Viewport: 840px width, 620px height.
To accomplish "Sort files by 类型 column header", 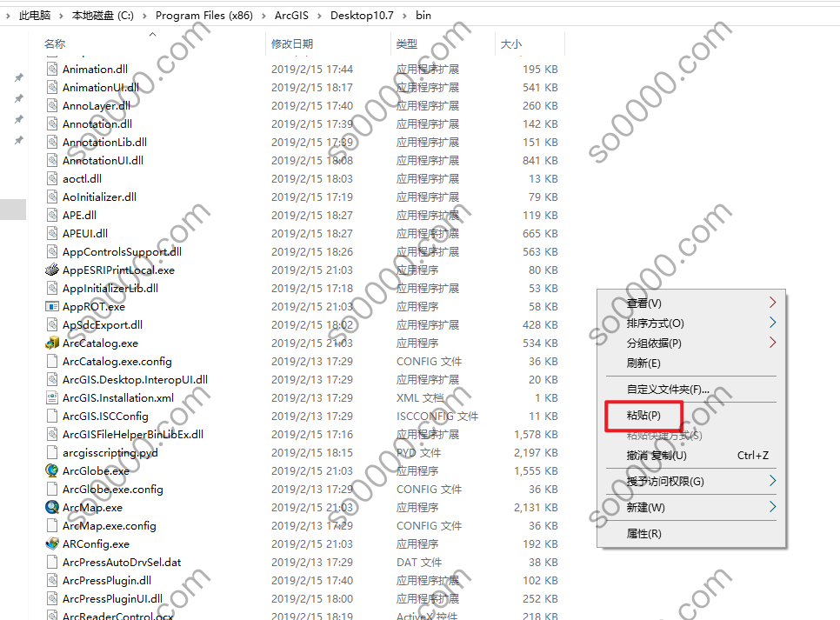I will [x=407, y=44].
